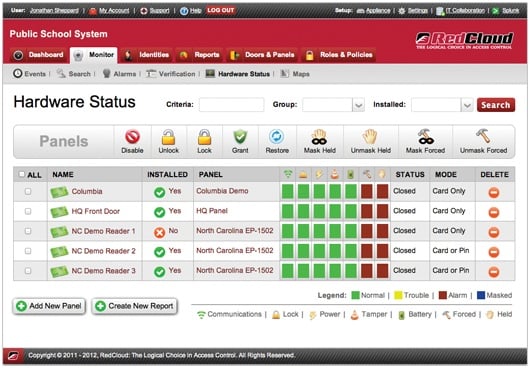Viewport: 530px width, 368px height.
Task: Open the Reports tab
Action: pyautogui.click(x=199, y=55)
